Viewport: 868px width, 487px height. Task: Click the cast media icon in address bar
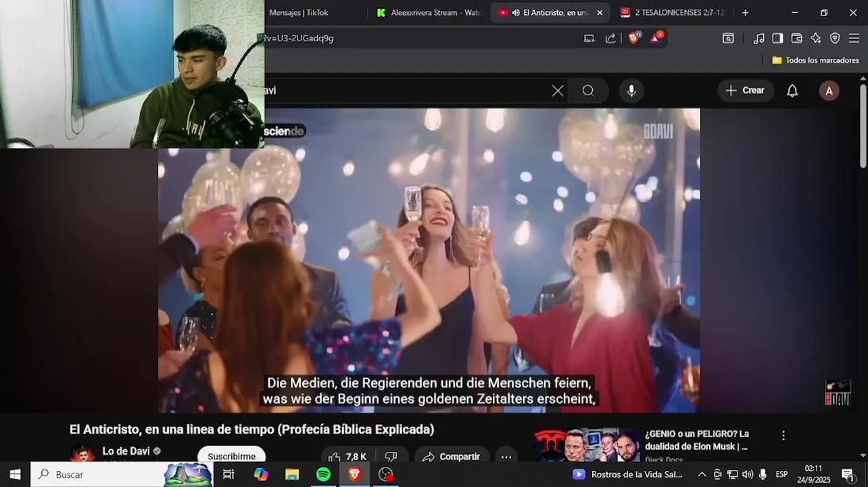589,39
